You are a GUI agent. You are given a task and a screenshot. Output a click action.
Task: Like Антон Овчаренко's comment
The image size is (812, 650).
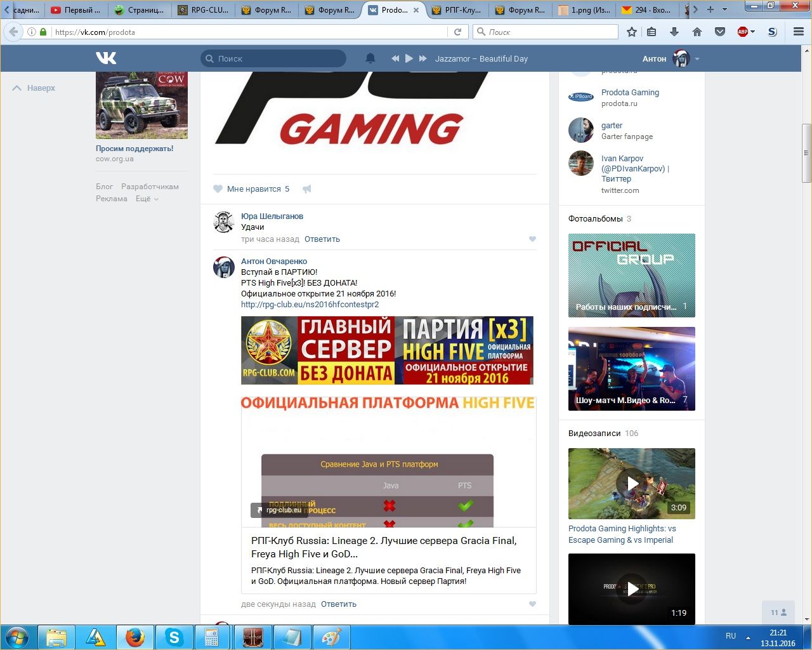[532, 604]
